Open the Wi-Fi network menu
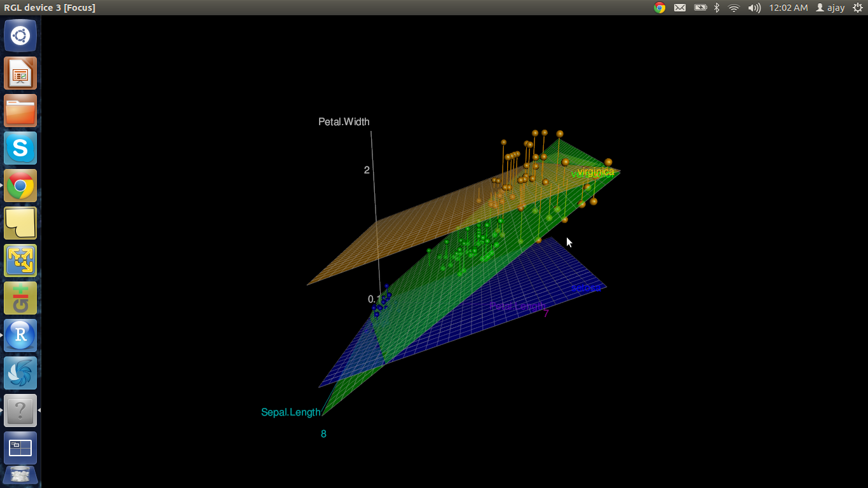This screenshot has width=868, height=488. click(x=734, y=8)
